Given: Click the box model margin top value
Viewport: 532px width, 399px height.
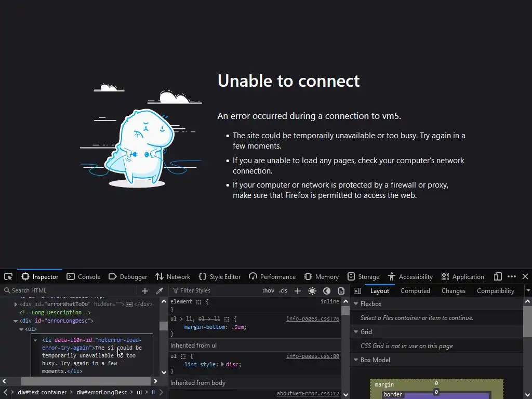Looking at the screenshot, I should (x=436, y=383).
